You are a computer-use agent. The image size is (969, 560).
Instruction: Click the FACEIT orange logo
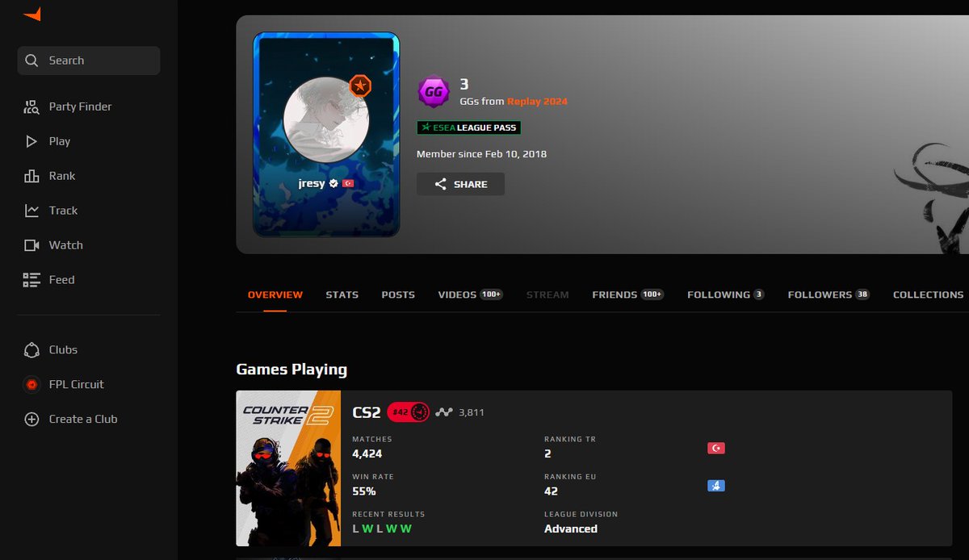31,14
